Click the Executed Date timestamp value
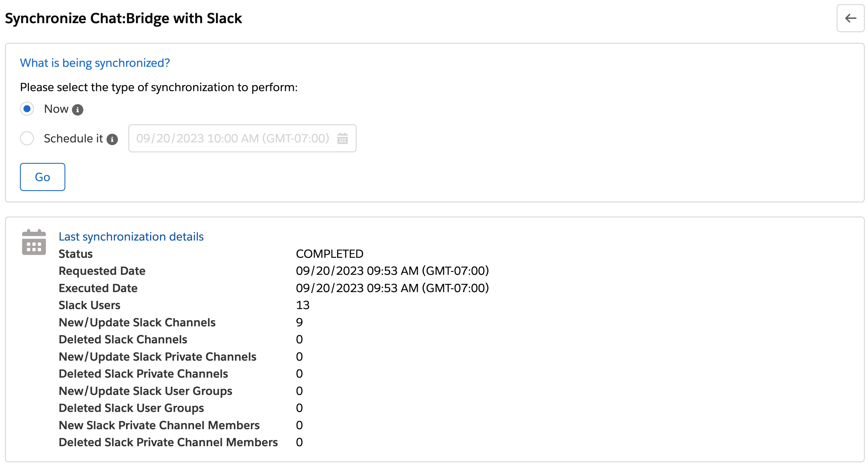Screen dimensions: 868x467 (x=392, y=288)
